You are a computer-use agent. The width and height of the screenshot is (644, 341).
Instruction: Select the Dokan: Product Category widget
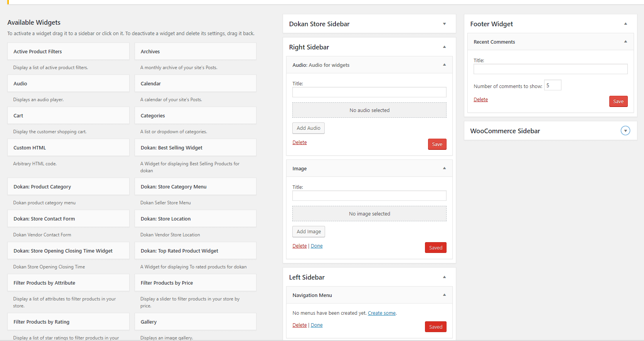(68, 187)
